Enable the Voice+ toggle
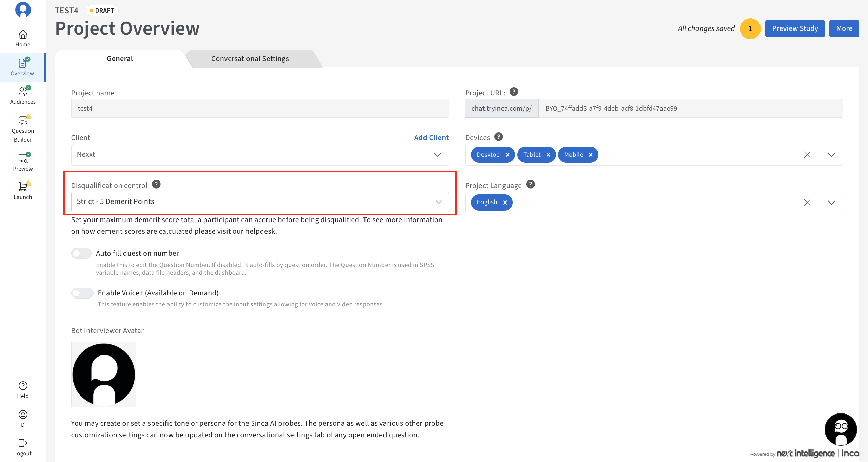 (x=82, y=293)
